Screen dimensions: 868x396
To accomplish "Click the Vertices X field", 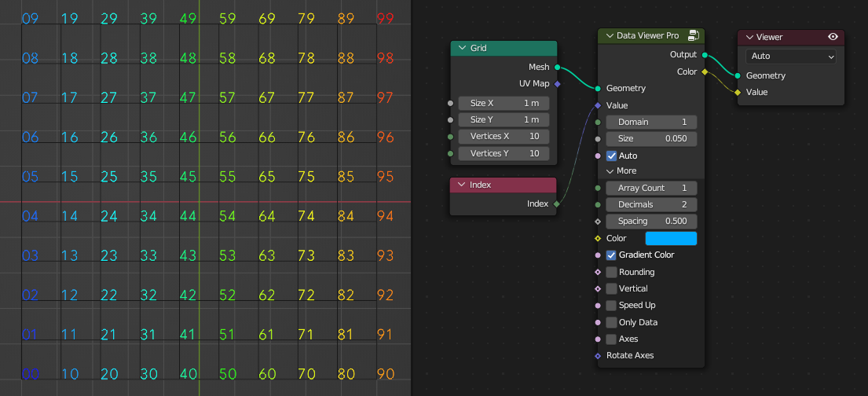I will [x=504, y=136].
